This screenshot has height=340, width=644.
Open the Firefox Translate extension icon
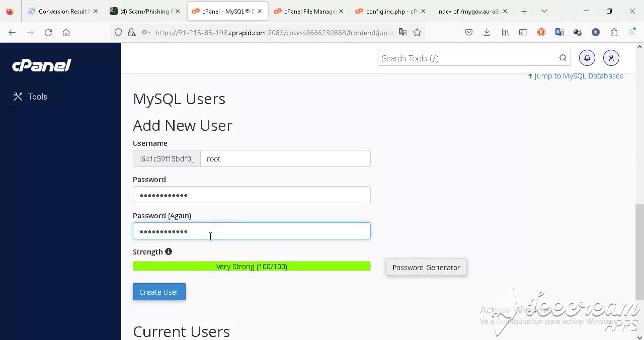559,32
